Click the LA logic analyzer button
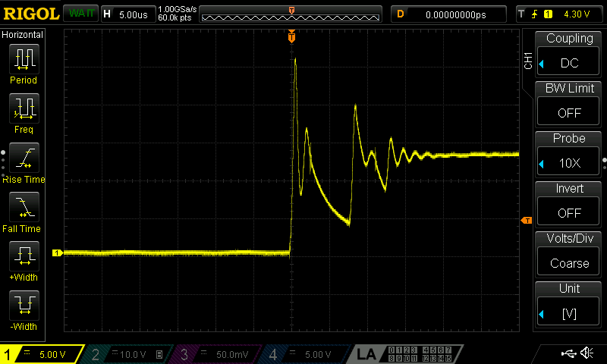The height and width of the screenshot is (364, 607). (366, 354)
